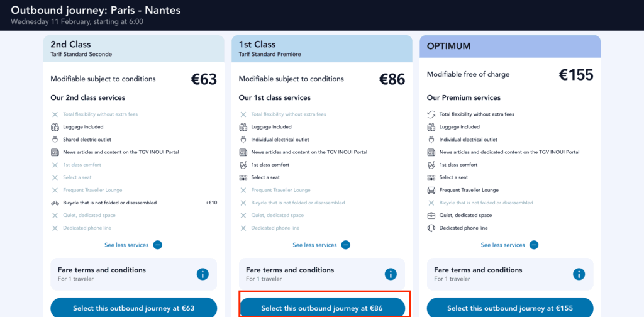Open the 2nd Class card header
Image resolution: width=644 pixels, height=317 pixels.
[x=134, y=48]
